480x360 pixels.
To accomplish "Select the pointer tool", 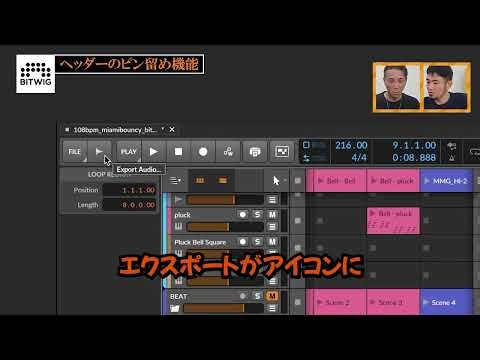I will tap(276, 181).
